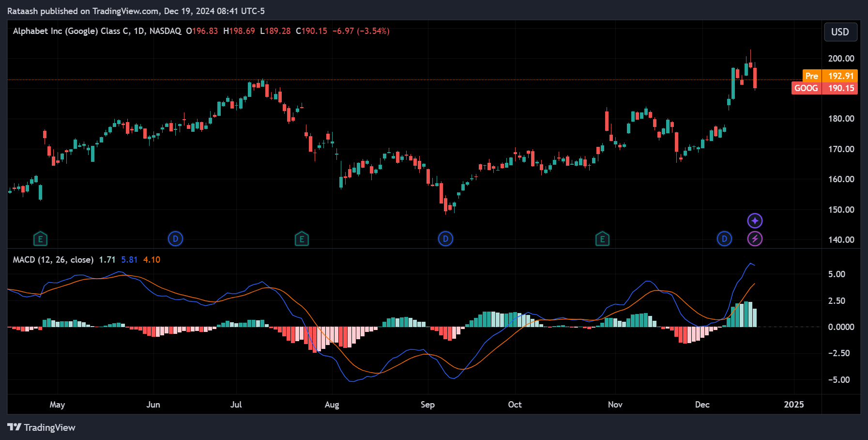This screenshot has height=440, width=868.
Task: Click the earnings marker before August
Action: pos(302,238)
